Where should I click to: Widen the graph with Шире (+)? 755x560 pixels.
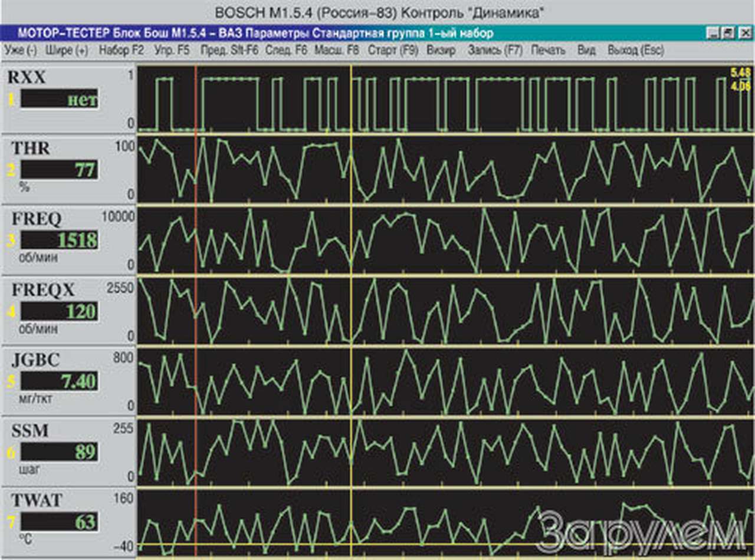pyautogui.click(x=67, y=51)
